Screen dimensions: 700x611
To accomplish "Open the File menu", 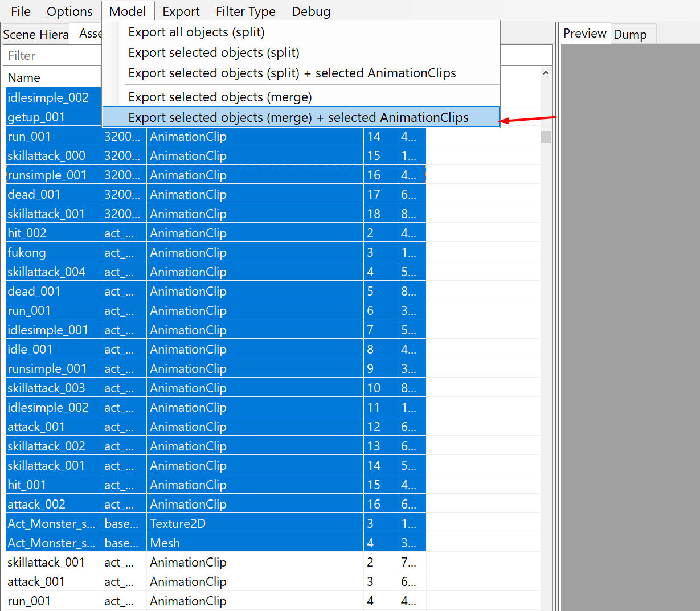I will tap(20, 11).
